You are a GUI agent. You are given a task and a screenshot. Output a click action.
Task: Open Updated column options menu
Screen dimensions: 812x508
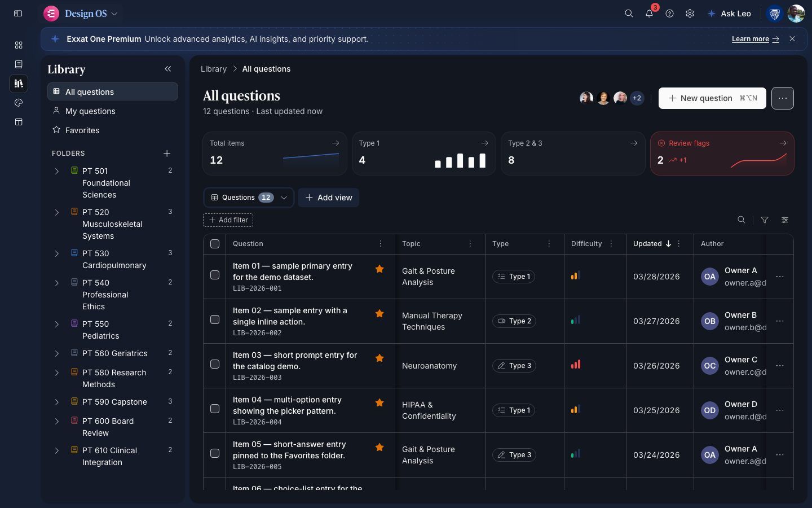pos(679,244)
